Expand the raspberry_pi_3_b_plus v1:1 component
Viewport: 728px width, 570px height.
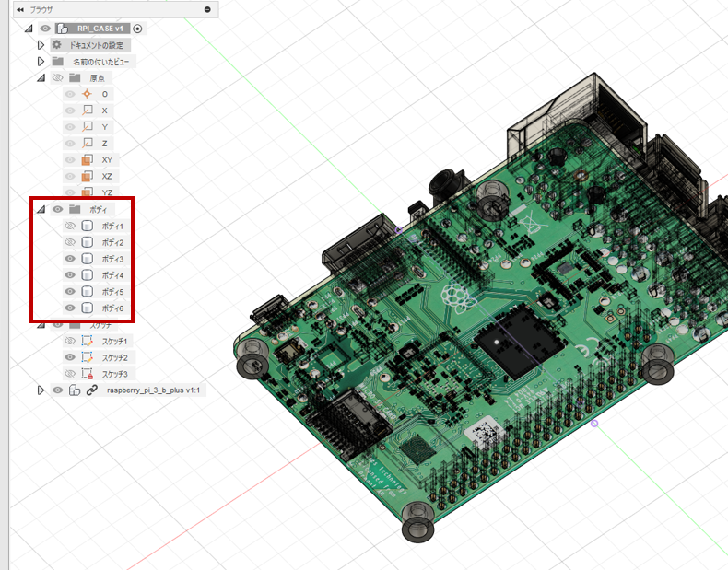(x=41, y=390)
